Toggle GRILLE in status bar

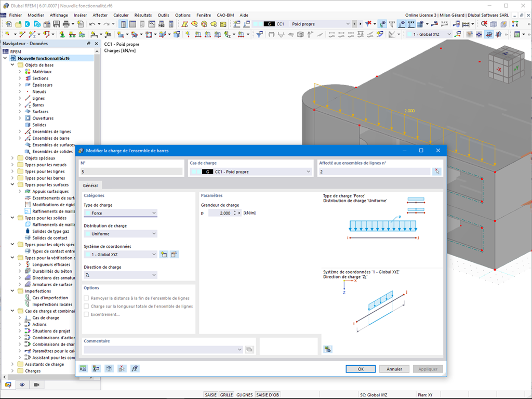(227, 395)
